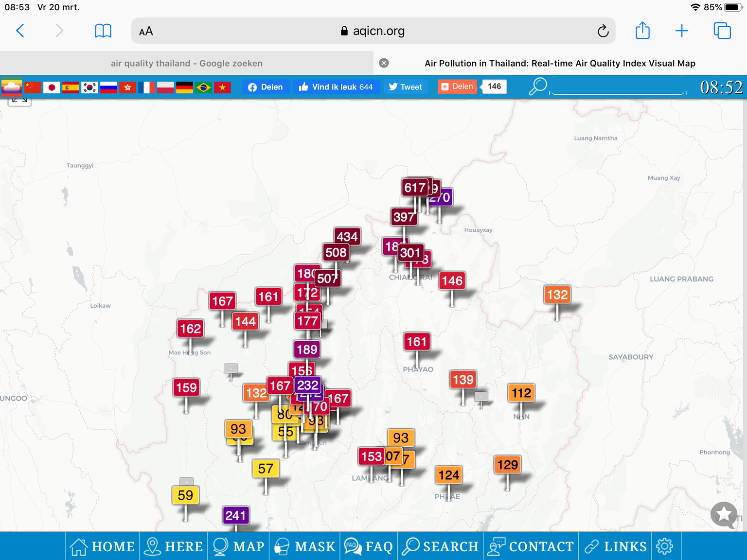Open the MASK item in the bottom navigation
Screen dimensions: 747x560
click(x=304, y=546)
